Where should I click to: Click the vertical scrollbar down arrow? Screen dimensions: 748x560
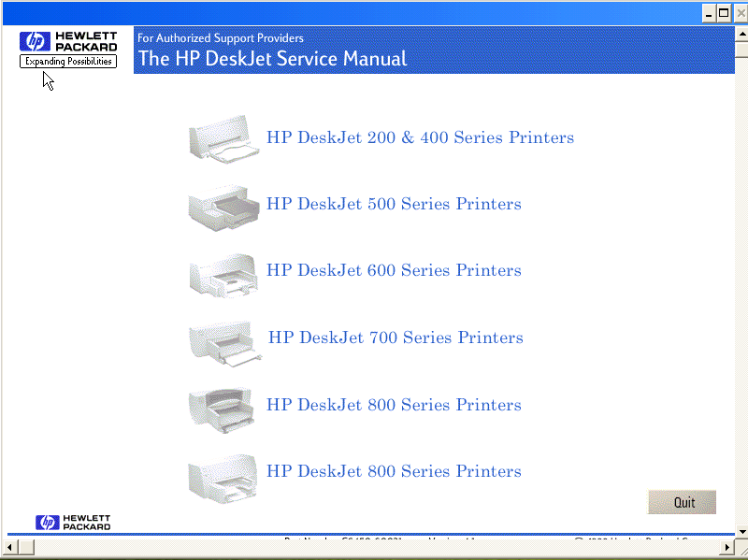tap(741, 531)
